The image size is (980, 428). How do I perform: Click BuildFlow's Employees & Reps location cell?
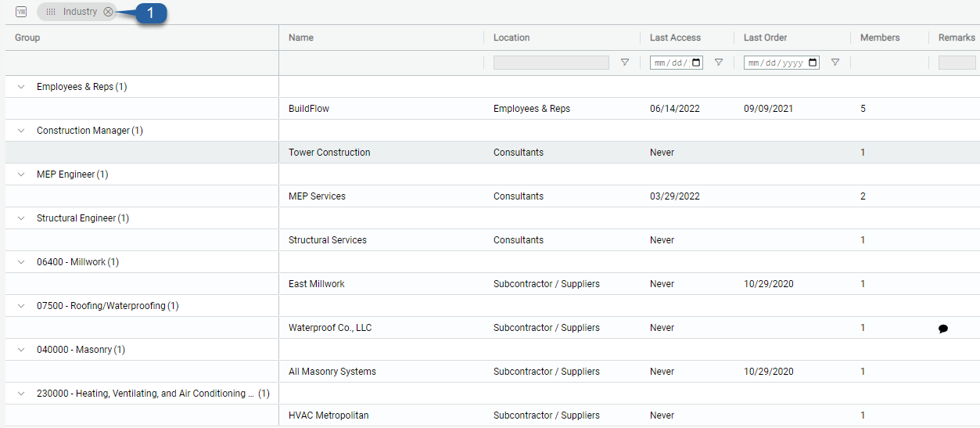point(532,109)
